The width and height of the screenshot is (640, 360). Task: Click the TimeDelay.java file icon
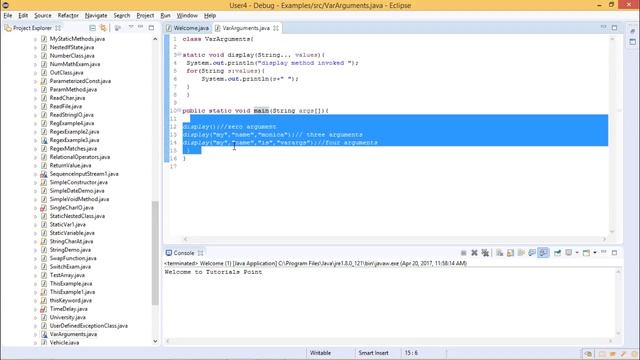pyautogui.click(x=44, y=309)
